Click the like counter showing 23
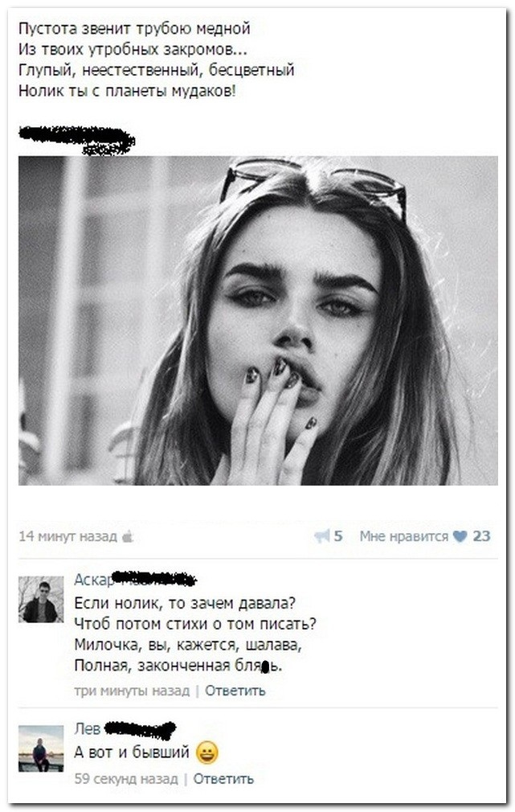515x812 pixels. (481, 536)
